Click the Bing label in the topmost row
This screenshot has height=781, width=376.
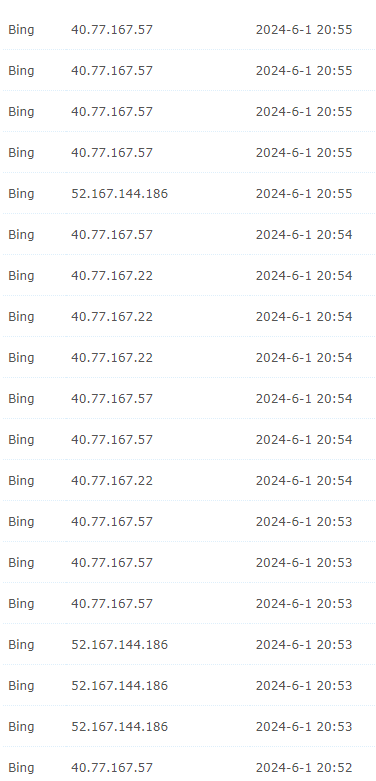coord(21,30)
